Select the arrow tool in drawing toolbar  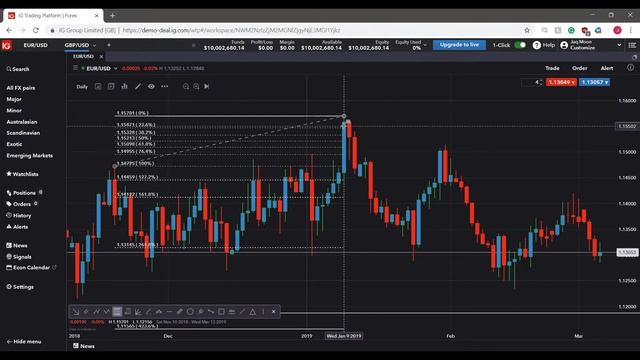coord(76,312)
